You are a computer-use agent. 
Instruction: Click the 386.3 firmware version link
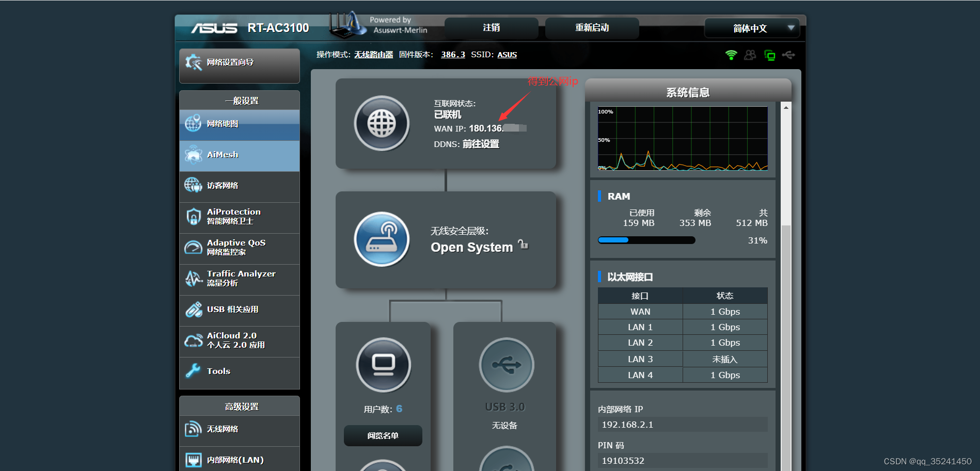tap(453, 55)
